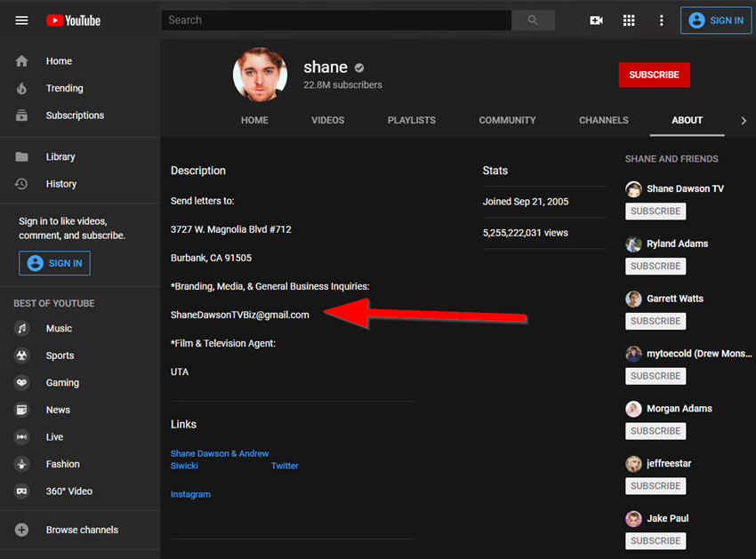756x559 pixels.
Task: Expand more channel tabs with right chevron
Action: [743, 121]
